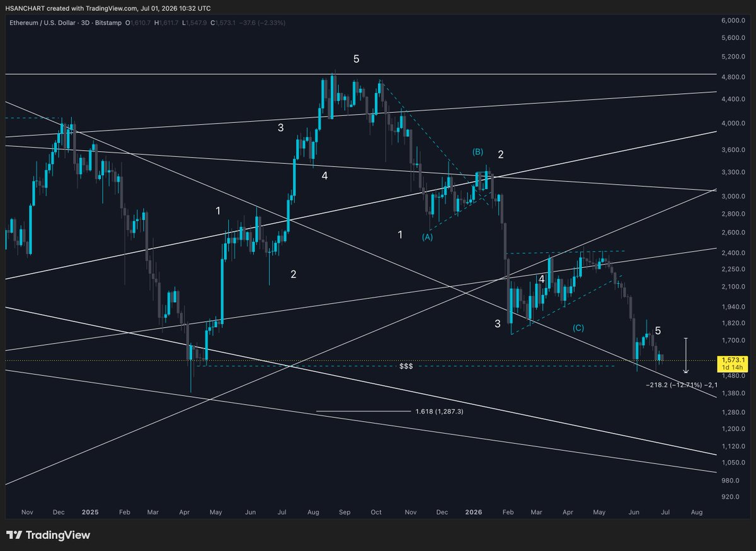Viewport: 756px width, 551px height.
Task: Click the 2025 year label on time axis
Action: [90, 513]
